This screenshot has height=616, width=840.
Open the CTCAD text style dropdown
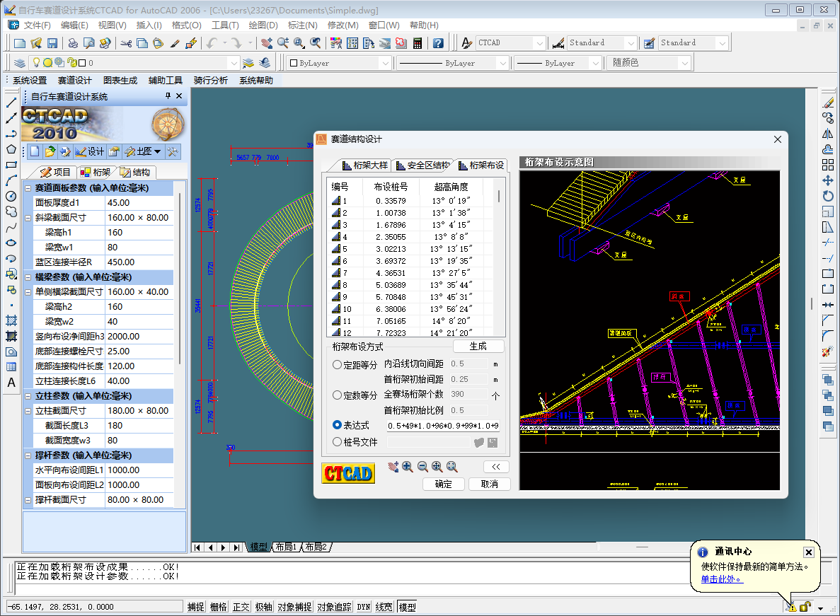[x=539, y=43]
